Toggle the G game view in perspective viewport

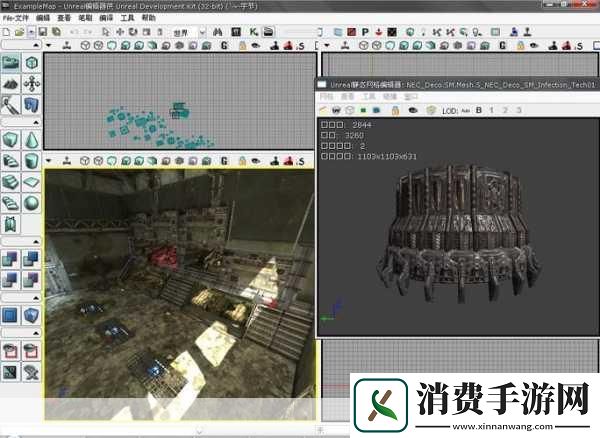(x=224, y=161)
